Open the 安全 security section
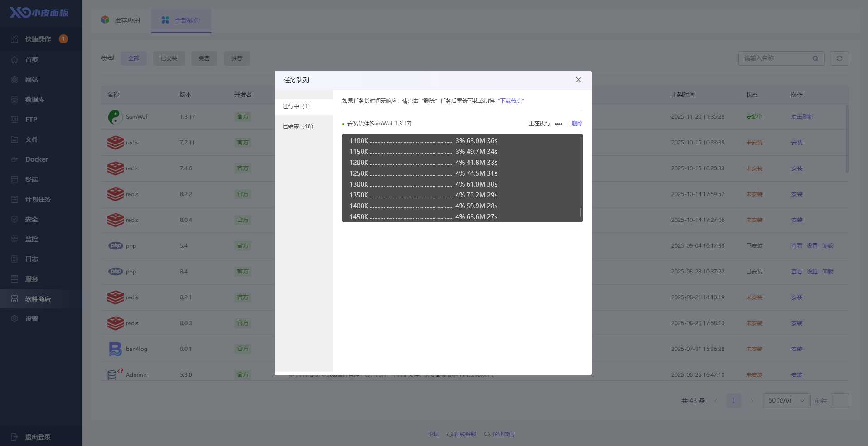 pos(31,219)
